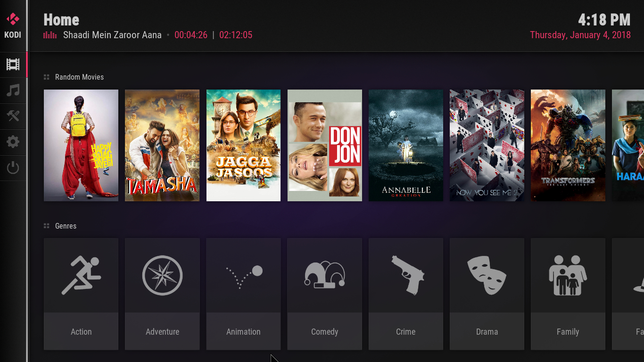Screen dimensions: 644x362
Task: Select the Comedy genre jester-hat tile
Action: pos(325,294)
